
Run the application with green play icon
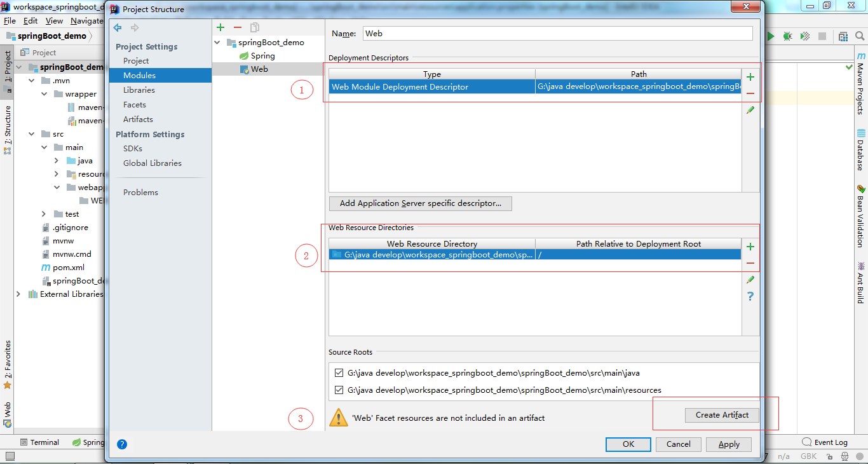tap(771, 37)
